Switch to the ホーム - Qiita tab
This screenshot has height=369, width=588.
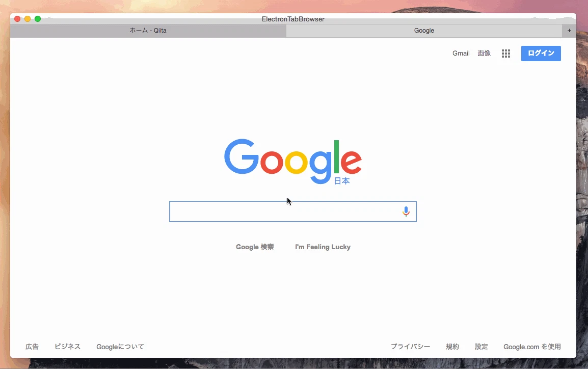(148, 31)
